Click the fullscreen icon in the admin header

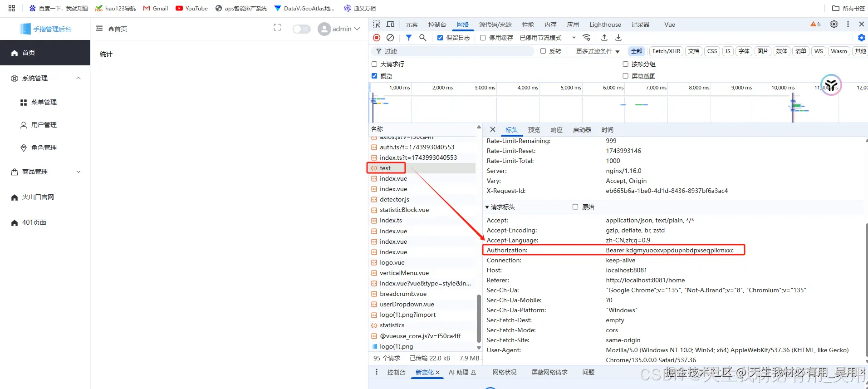277,28
